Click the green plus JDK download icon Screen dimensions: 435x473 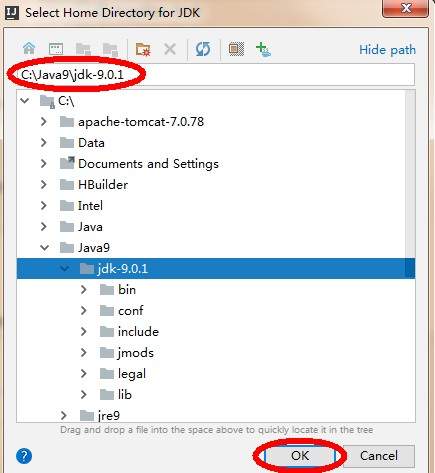(263, 50)
